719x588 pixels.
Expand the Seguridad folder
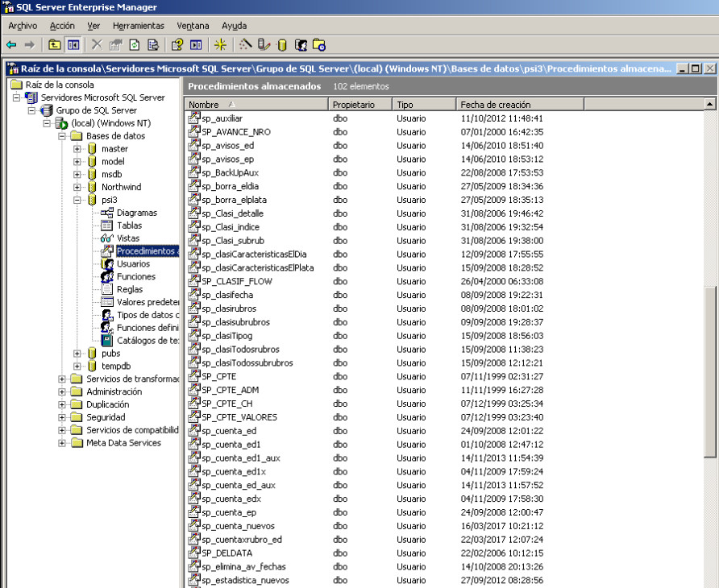pyautogui.click(x=63, y=417)
